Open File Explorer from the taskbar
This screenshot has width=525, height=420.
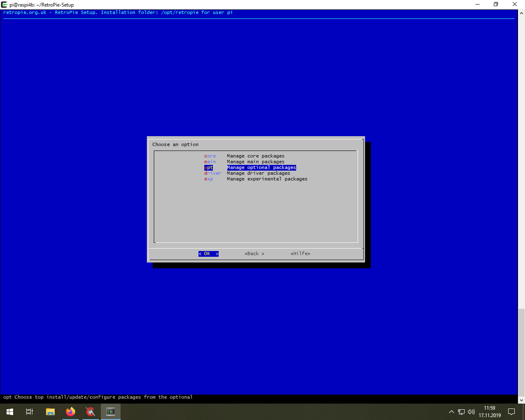tap(50, 412)
